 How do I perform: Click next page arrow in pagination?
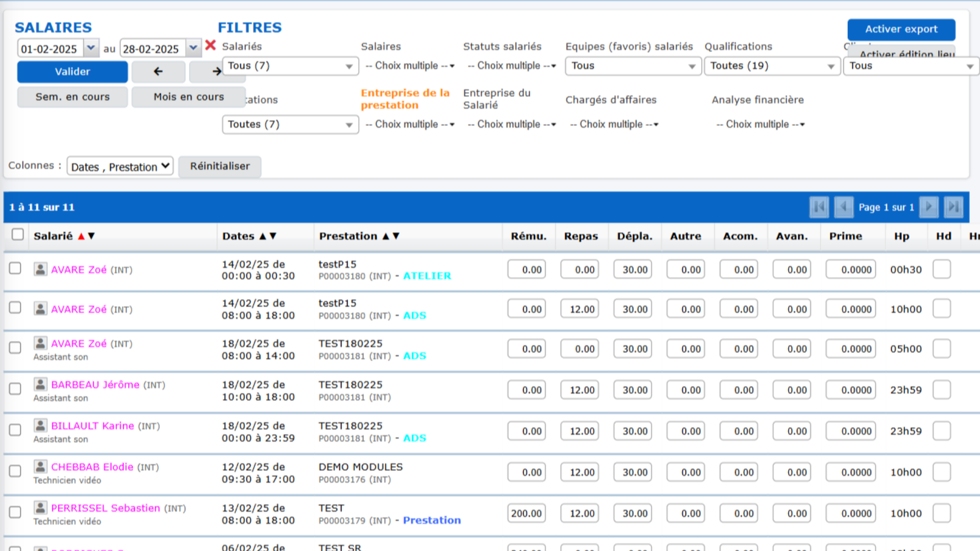coord(928,207)
